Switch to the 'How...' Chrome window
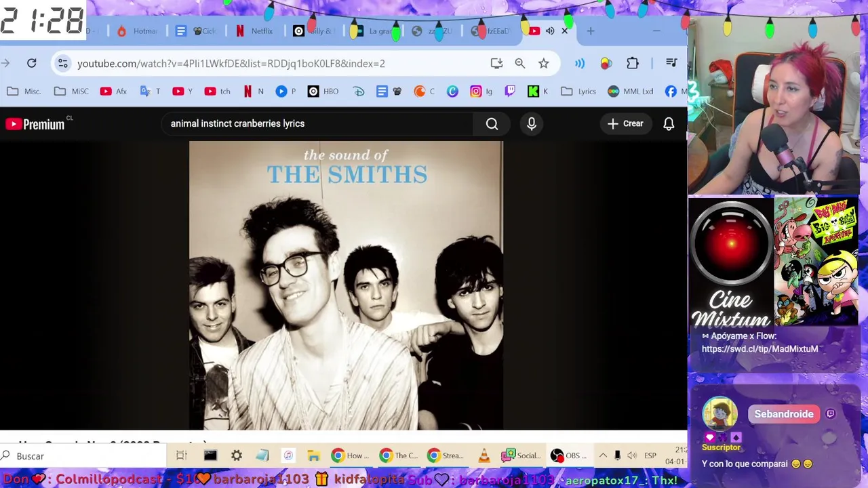868x488 pixels. tap(350, 455)
